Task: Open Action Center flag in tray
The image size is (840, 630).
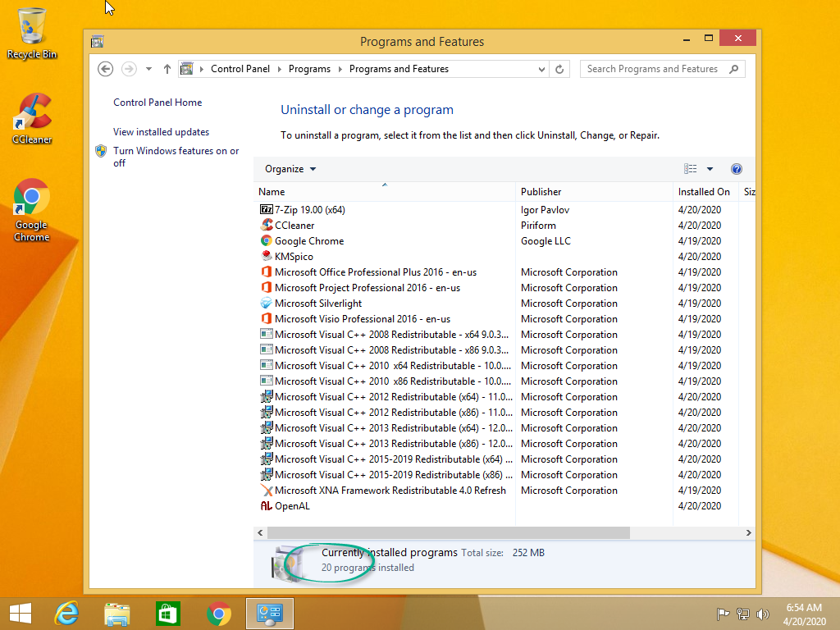Action: 723,614
